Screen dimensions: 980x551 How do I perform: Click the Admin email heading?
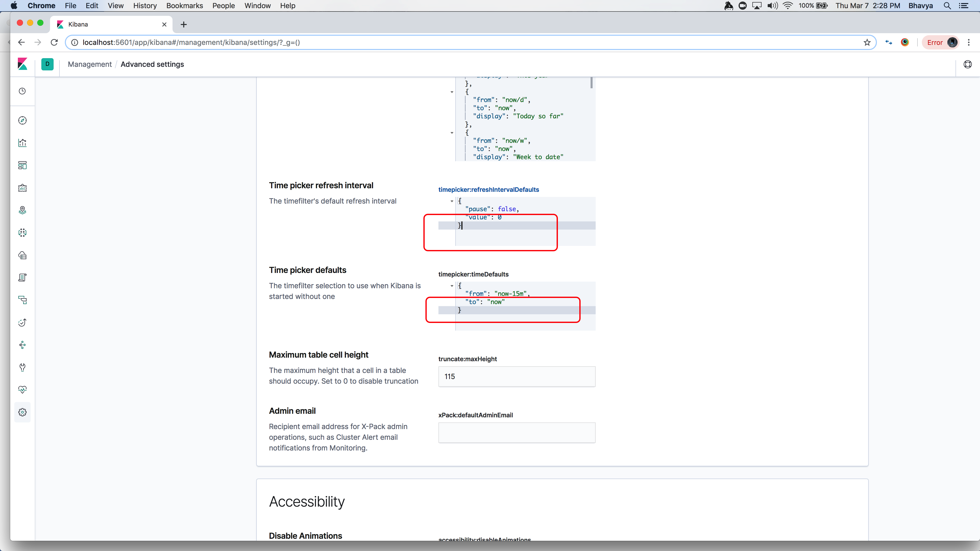[x=292, y=411]
